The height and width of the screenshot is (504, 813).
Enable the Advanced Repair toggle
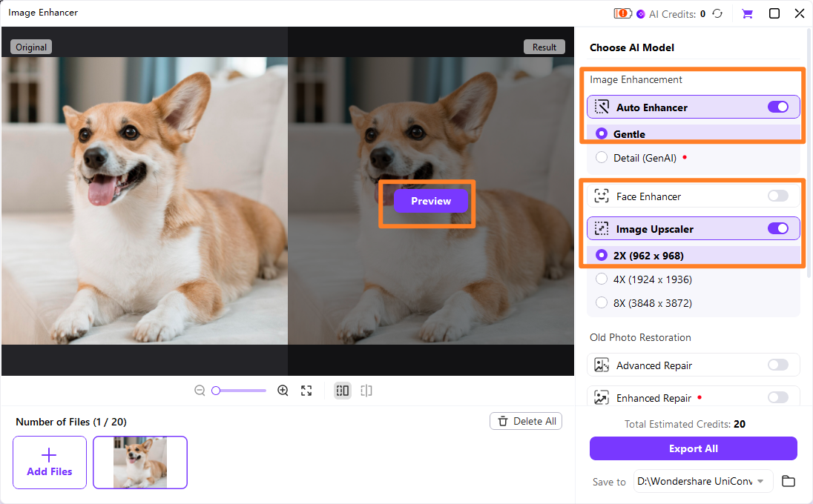(777, 365)
